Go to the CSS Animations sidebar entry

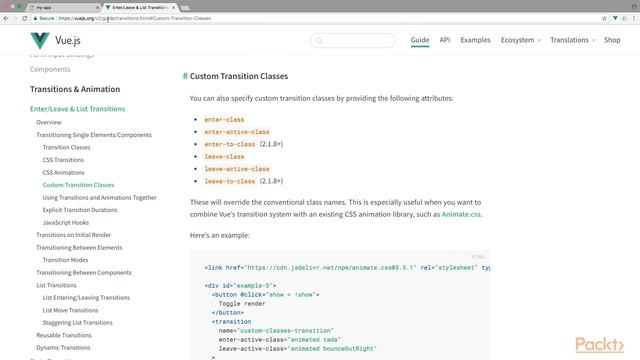(63, 173)
